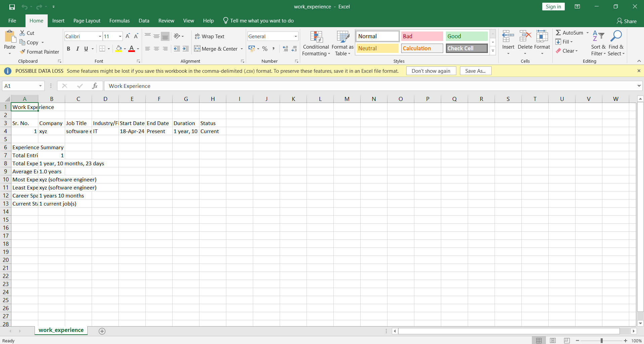This screenshot has width=644, height=344.
Task: Click the Redo arrow icon
Action: [x=39, y=7]
